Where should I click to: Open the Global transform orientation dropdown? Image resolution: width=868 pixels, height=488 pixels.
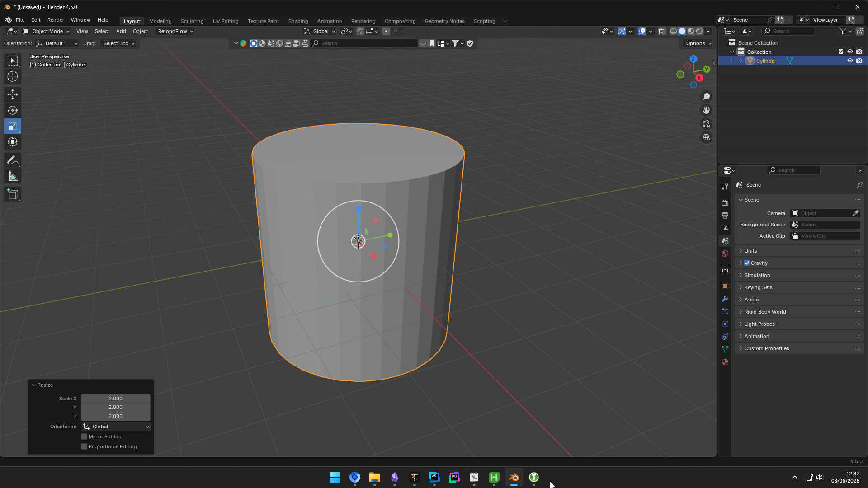tap(320, 31)
